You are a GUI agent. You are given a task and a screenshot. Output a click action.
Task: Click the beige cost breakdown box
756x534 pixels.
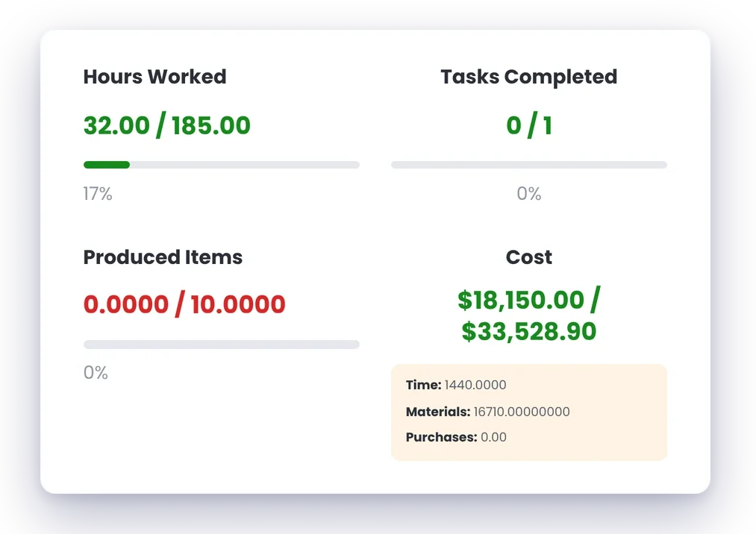pyautogui.click(x=529, y=412)
